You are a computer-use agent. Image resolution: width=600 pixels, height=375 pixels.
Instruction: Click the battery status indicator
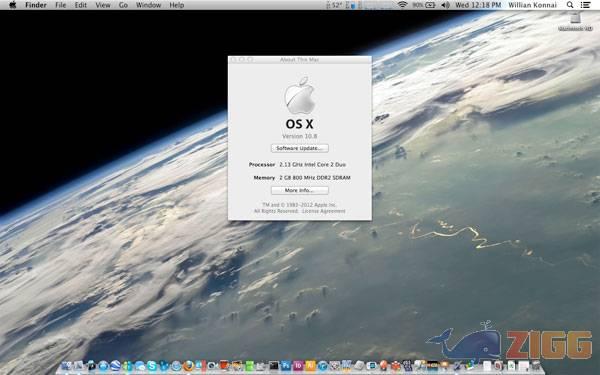click(424, 5)
